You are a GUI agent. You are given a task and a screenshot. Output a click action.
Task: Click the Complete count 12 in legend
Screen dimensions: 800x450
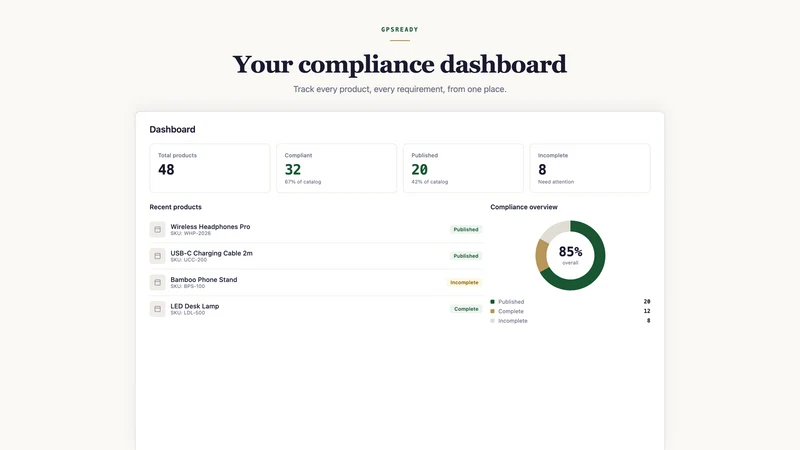click(x=647, y=311)
